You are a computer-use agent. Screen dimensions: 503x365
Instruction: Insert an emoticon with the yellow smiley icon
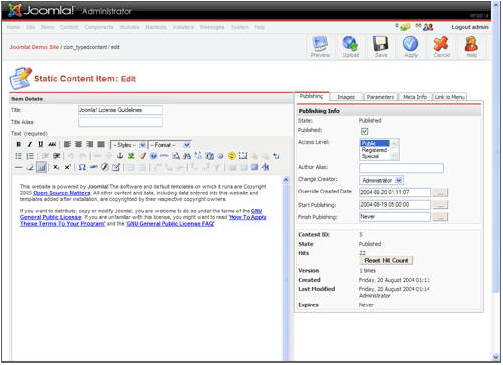click(231, 156)
